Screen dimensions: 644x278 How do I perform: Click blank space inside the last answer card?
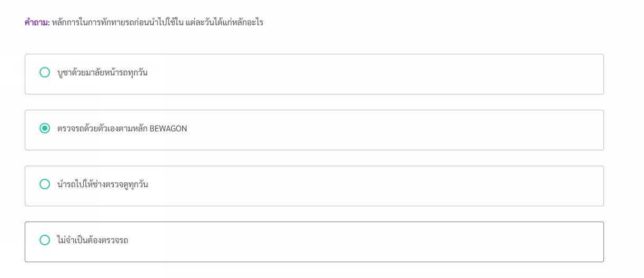369,242
